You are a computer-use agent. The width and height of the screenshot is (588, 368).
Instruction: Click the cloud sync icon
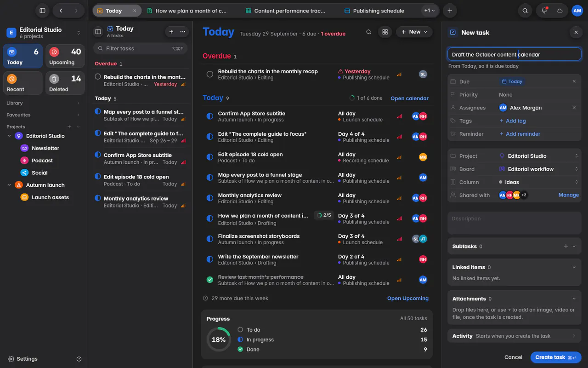pyautogui.click(x=560, y=11)
